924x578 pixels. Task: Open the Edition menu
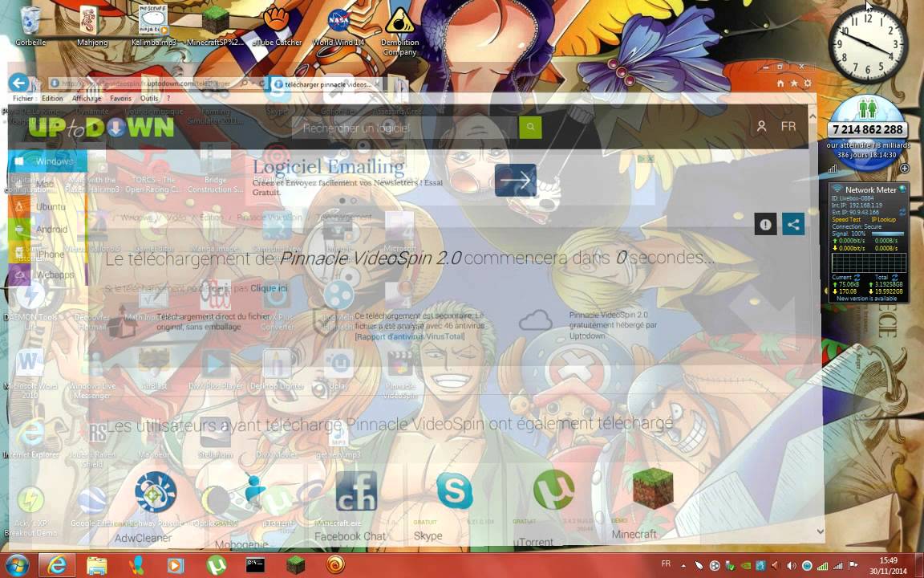[x=52, y=99]
